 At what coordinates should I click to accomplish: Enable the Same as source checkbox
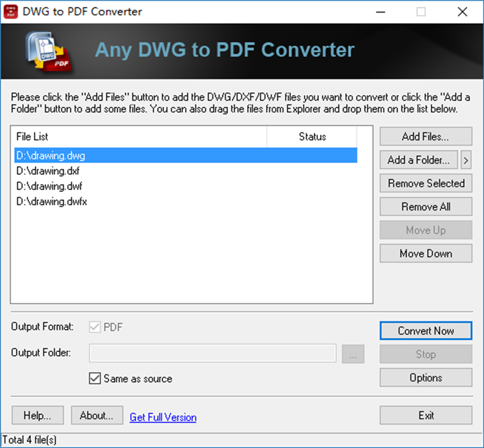click(95, 378)
